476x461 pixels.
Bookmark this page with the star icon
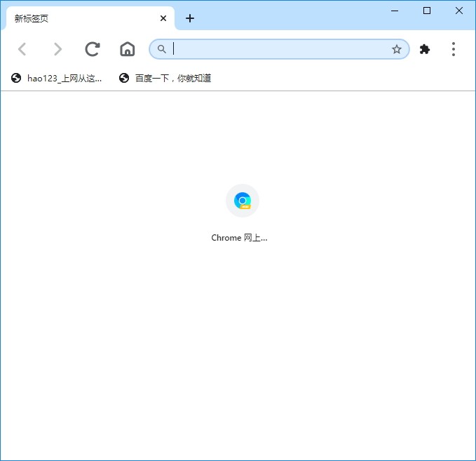click(x=397, y=49)
